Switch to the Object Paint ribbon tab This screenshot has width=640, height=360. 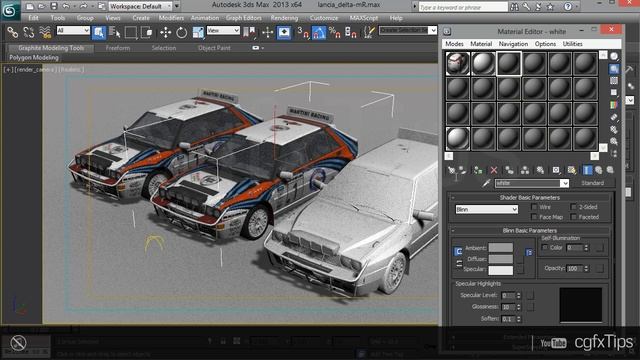[x=214, y=48]
